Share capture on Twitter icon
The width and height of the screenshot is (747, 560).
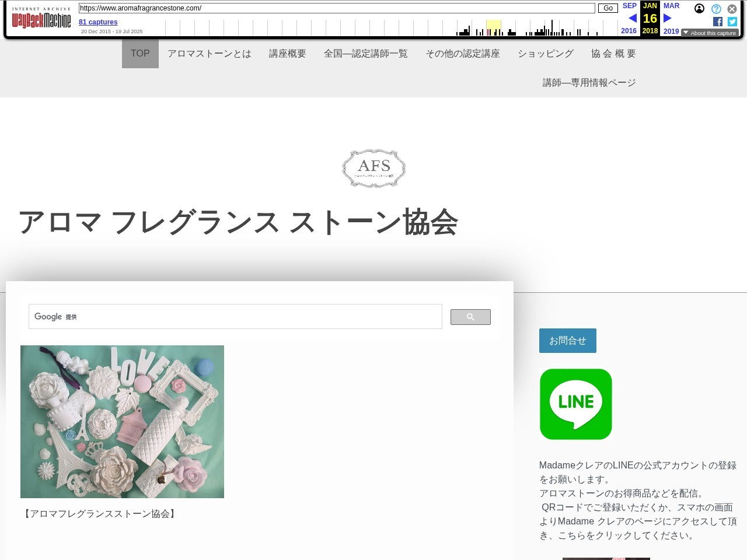click(x=732, y=22)
